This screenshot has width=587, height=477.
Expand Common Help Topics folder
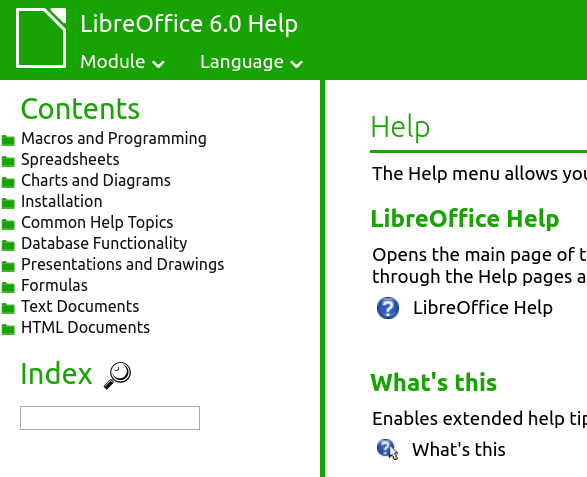[x=97, y=222]
